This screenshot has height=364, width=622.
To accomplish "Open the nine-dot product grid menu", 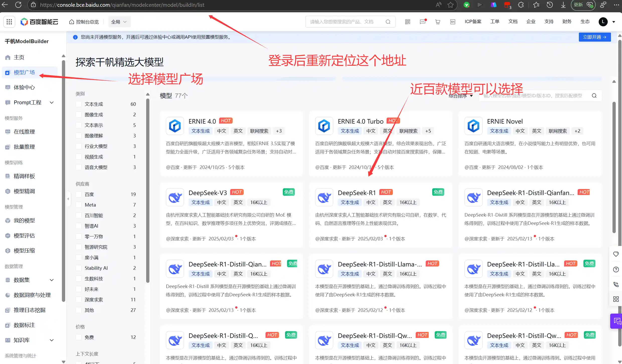I will pyautogui.click(x=9, y=22).
